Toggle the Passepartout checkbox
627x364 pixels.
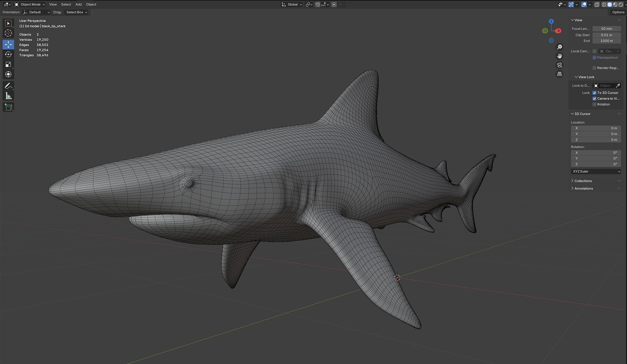click(594, 58)
